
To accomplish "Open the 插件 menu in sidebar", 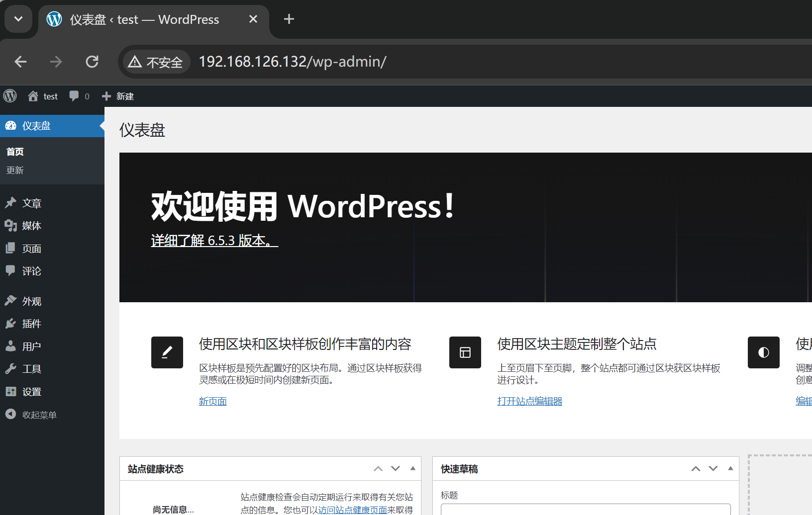I will pyautogui.click(x=31, y=324).
